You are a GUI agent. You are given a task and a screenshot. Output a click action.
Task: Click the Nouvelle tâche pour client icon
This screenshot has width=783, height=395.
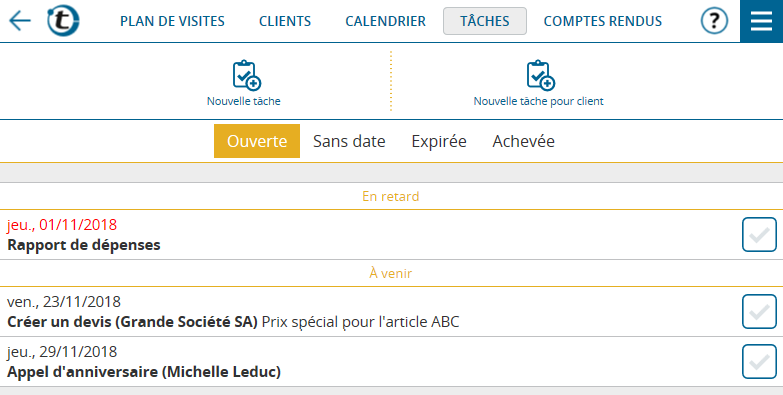tap(541, 75)
